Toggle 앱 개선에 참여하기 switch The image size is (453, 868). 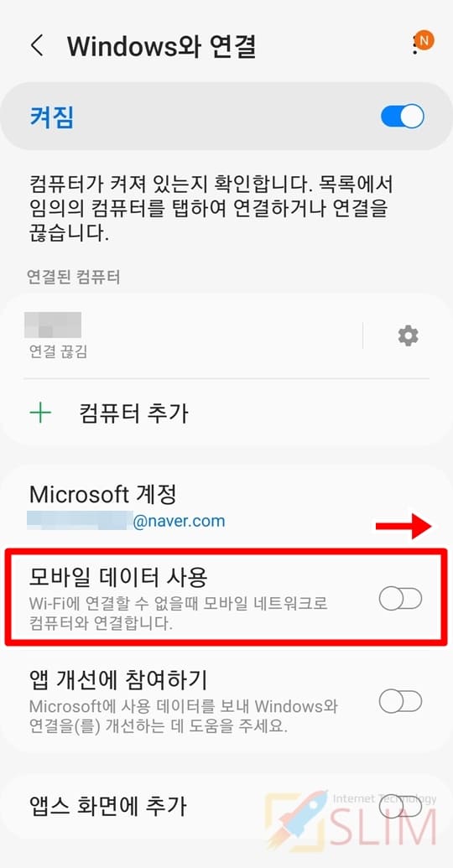pyautogui.click(x=400, y=702)
